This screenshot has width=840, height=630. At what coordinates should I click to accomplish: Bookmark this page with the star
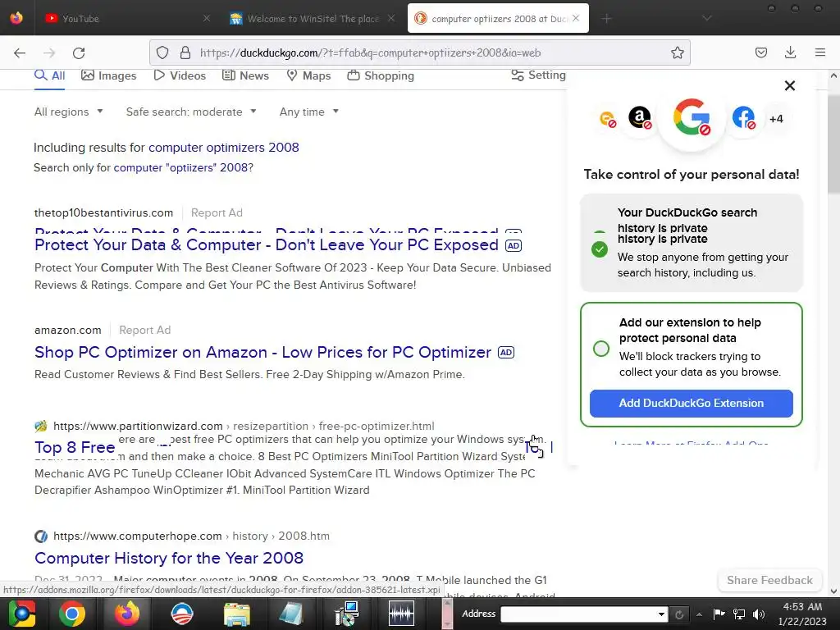point(677,52)
